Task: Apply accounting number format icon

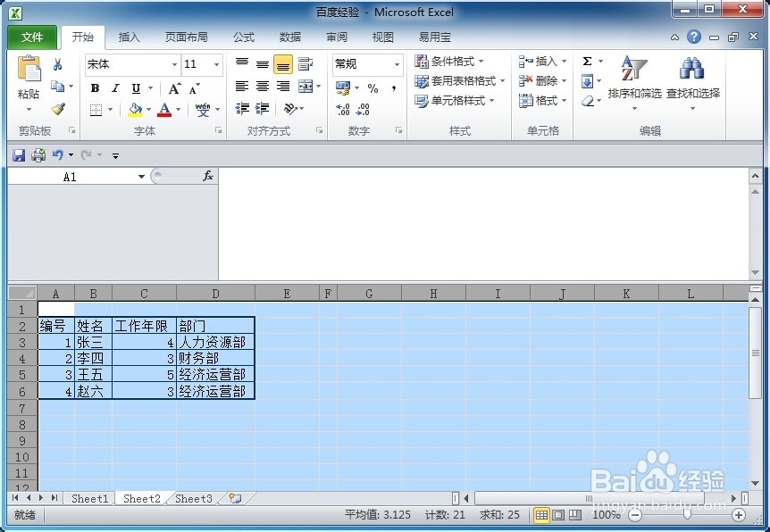Action: [x=343, y=88]
